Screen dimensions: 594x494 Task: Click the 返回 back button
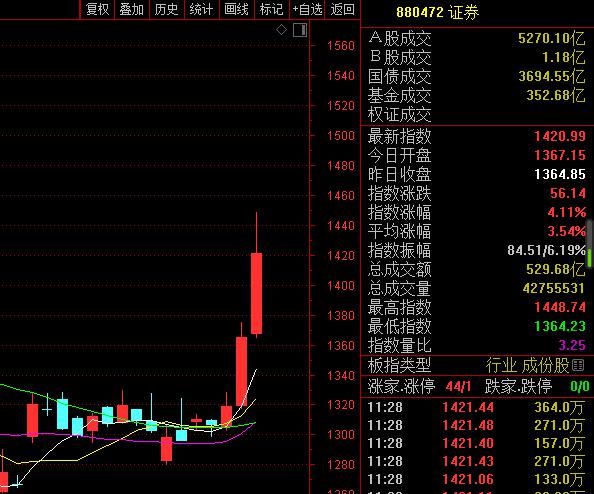click(x=342, y=9)
